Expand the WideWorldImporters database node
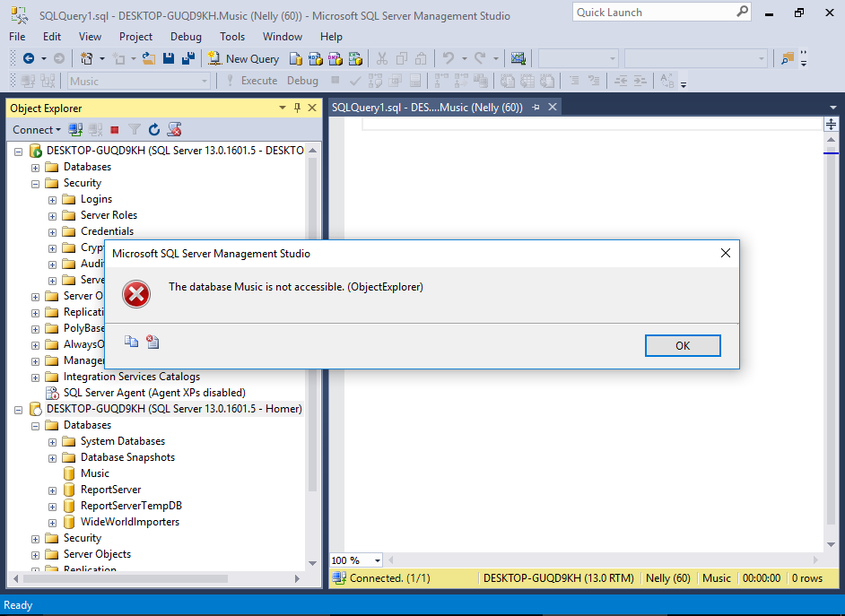This screenshot has height=616, width=845. click(53, 522)
